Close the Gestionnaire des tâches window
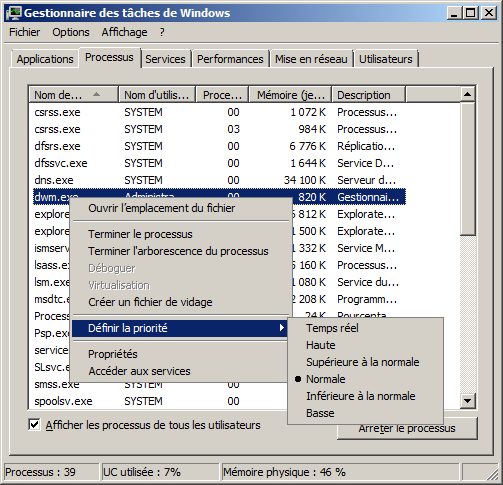Screen dimensions: 503x485 [489, 13]
